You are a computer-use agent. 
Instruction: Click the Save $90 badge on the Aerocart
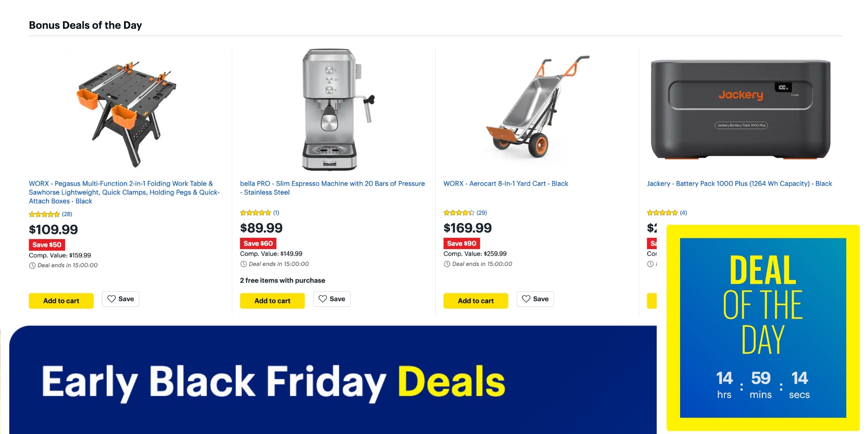click(x=461, y=243)
